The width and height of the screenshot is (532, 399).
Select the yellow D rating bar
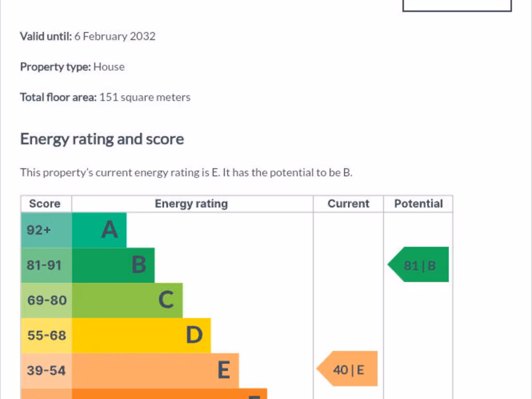pyautogui.click(x=141, y=336)
